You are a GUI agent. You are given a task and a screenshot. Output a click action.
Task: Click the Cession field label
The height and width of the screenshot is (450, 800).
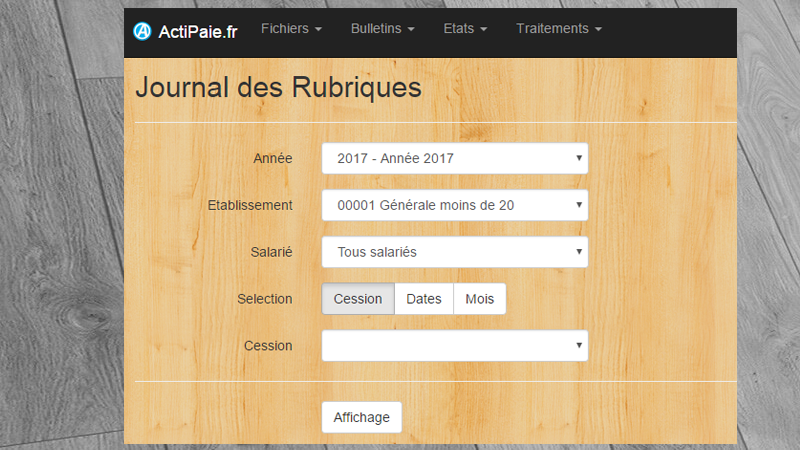click(x=268, y=346)
